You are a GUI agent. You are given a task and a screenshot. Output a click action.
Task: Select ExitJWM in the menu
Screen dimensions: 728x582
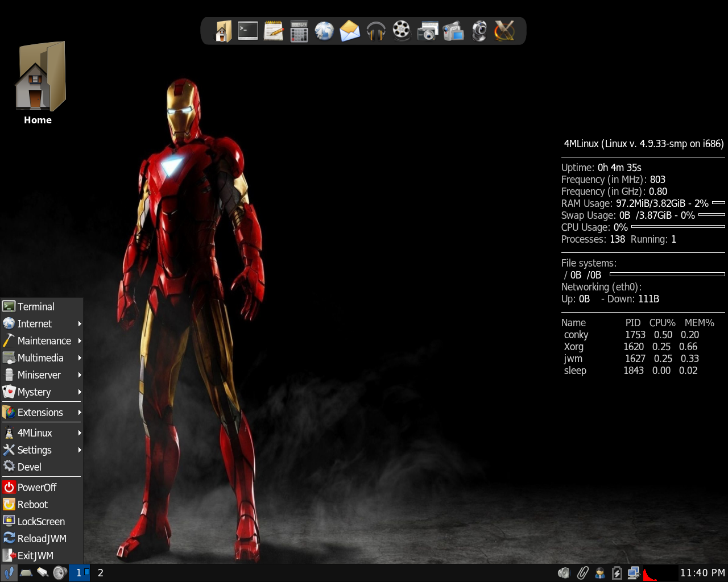[42, 555]
